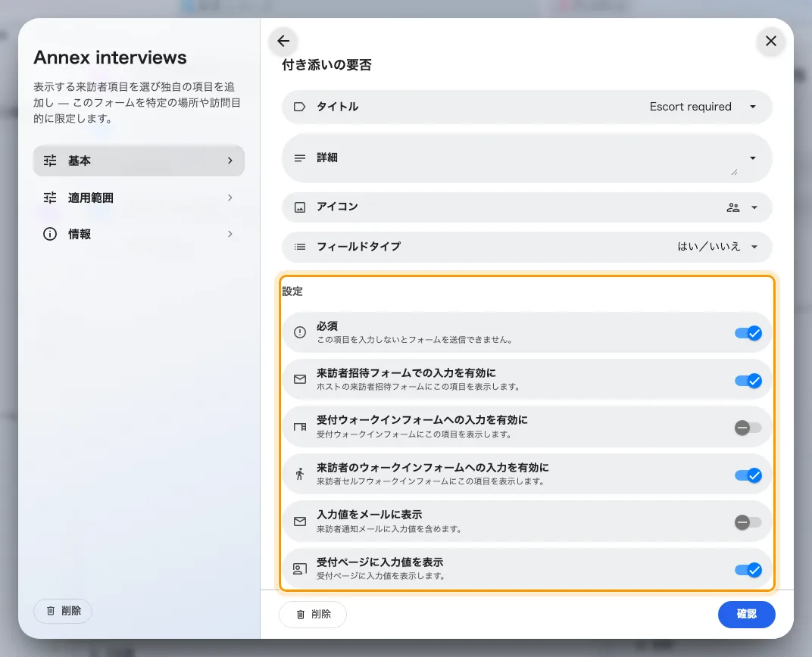The height and width of the screenshot is (657, 812).
Task: Click the 詳細 textarea resize handle
Action: click(734, 173)
